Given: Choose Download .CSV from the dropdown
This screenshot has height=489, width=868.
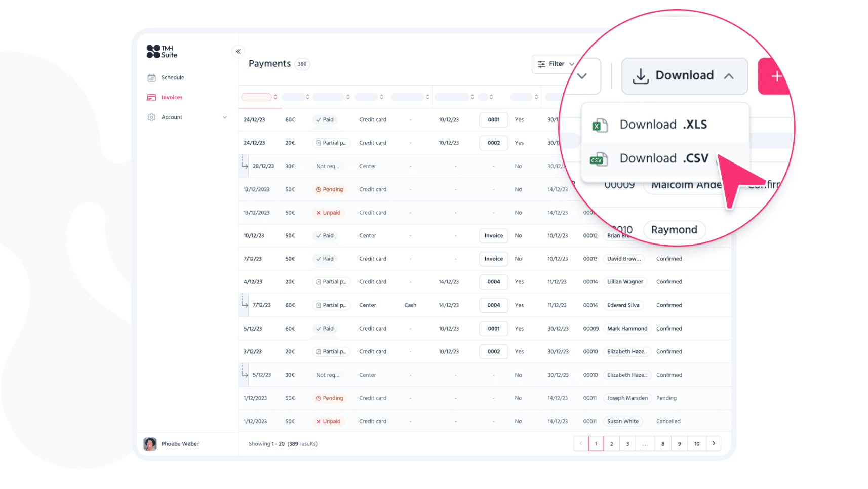Looking at the screenshot, I should pos(665,158).
